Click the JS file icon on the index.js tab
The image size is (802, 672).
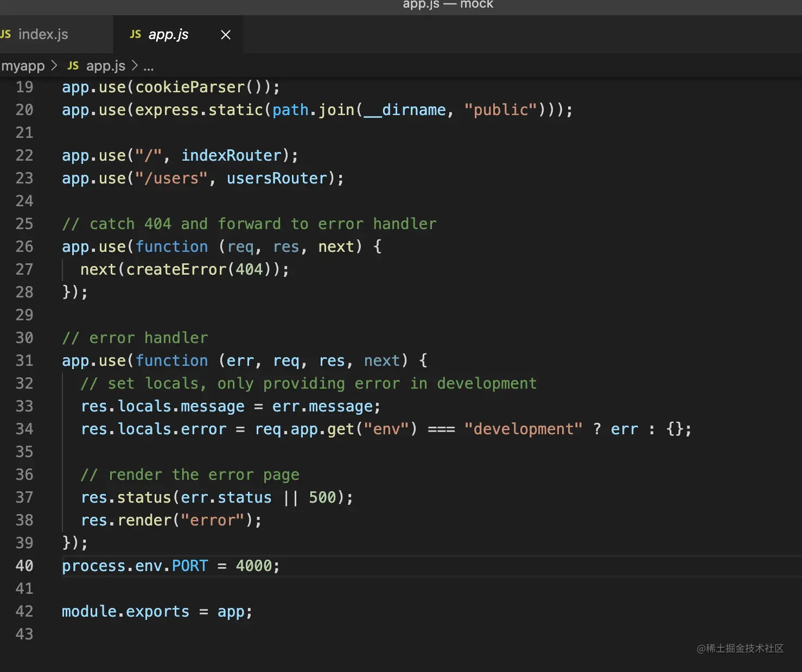[x=5, y=34]
